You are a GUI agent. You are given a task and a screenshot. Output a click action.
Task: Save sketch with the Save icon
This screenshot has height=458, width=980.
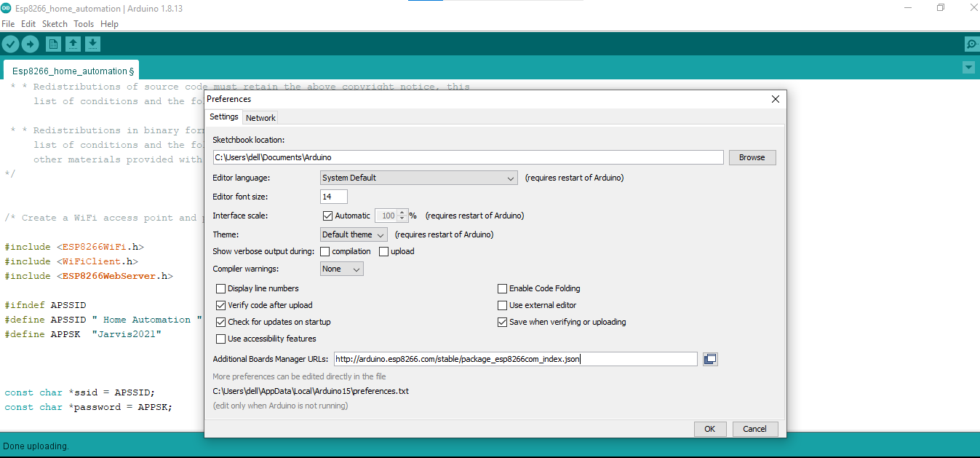pos(93,44)
